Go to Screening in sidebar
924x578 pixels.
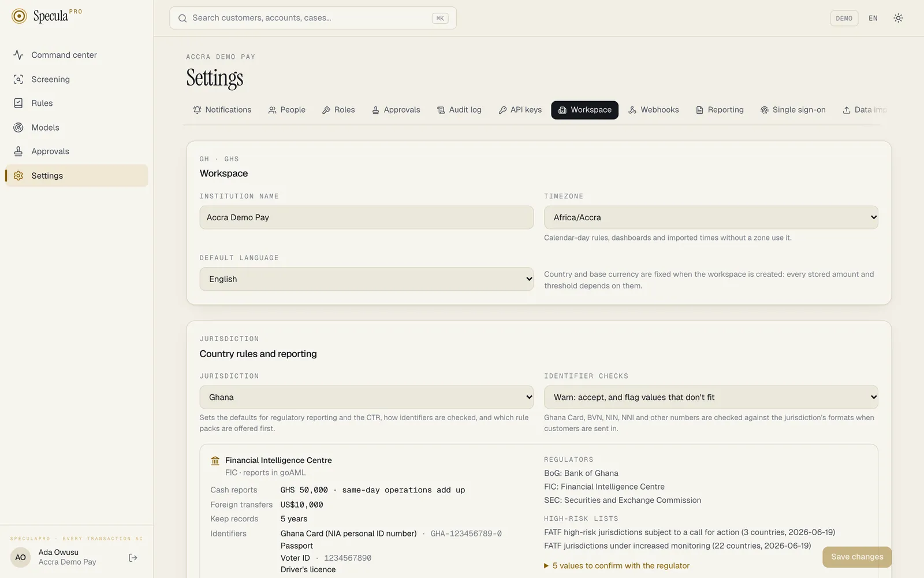coord(76,79)
